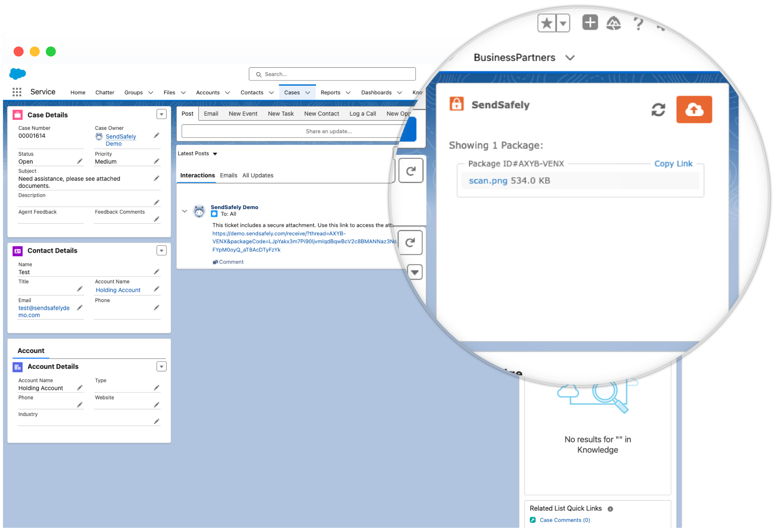Click the Contact Details card icon
Viewport: 776px width, 532px height.
click(17, 252)
